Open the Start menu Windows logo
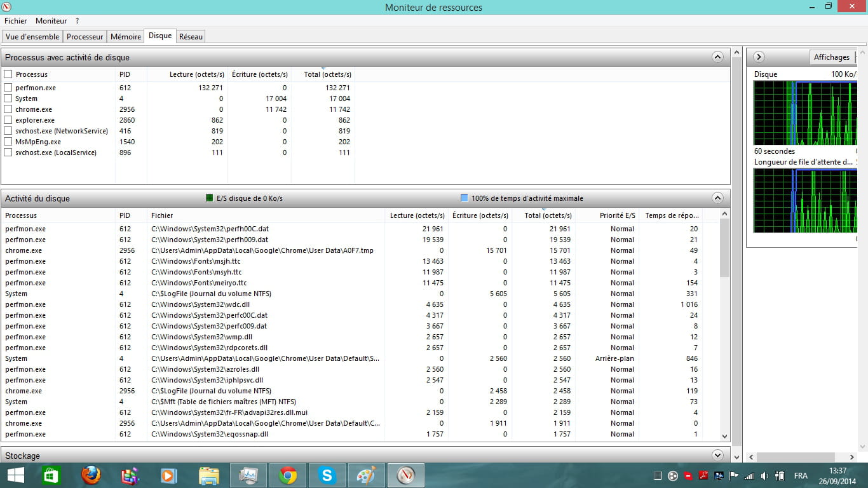Screen dimensions: 868x488 click(x=16, y=475)
